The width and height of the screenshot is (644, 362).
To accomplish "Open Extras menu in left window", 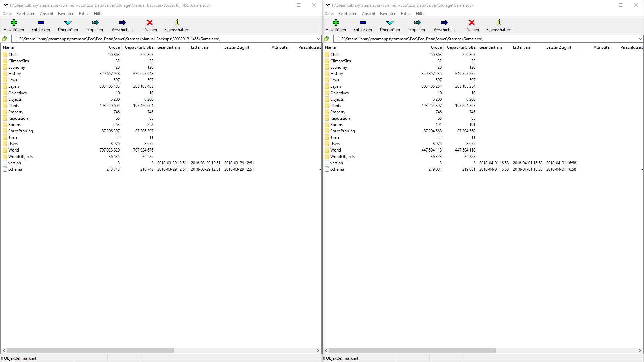I will point(84,14).
